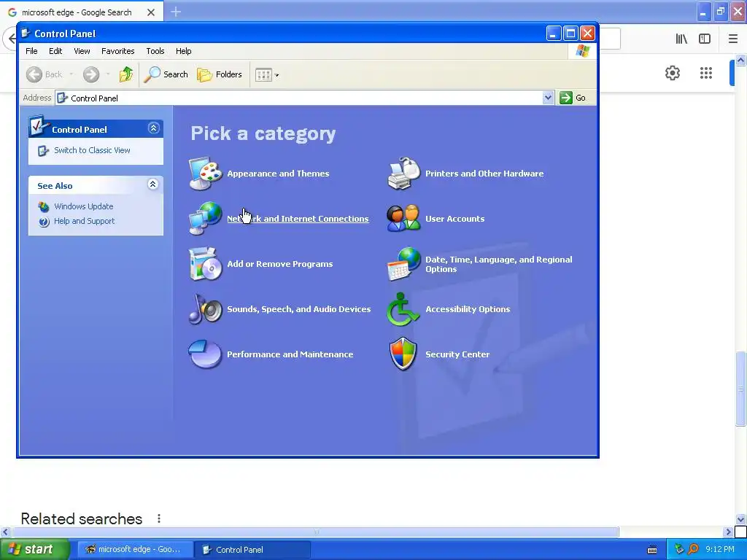Click the Up folder toolbar icon
This screenshot has height=560, width=747.
(126, 74)
